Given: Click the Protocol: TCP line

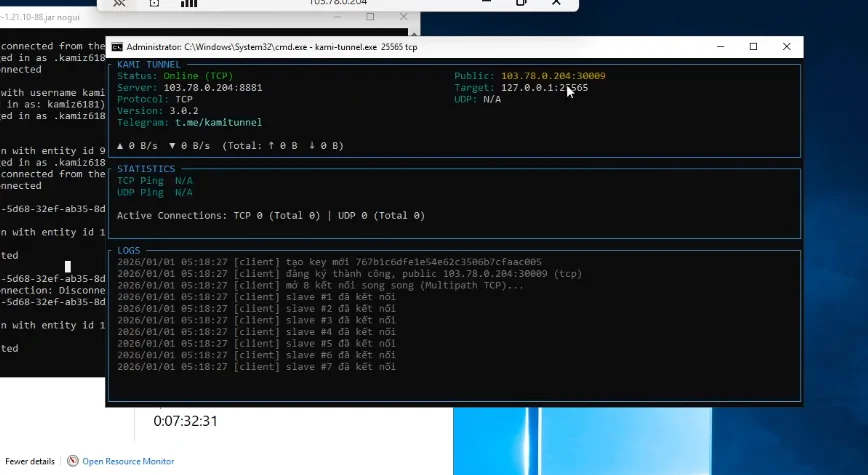Looking at the screenshot, I should click(x=154, y=99).
